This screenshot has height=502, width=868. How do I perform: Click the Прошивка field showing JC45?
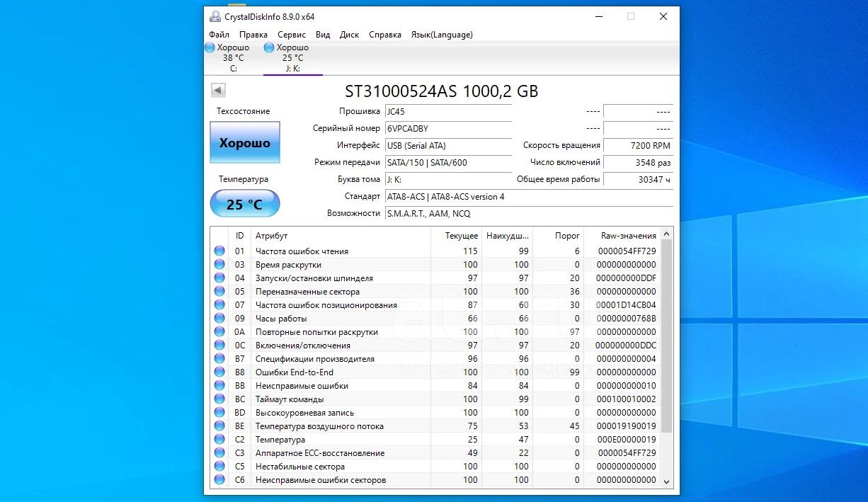pyautogui.click(x=448, y=112)
